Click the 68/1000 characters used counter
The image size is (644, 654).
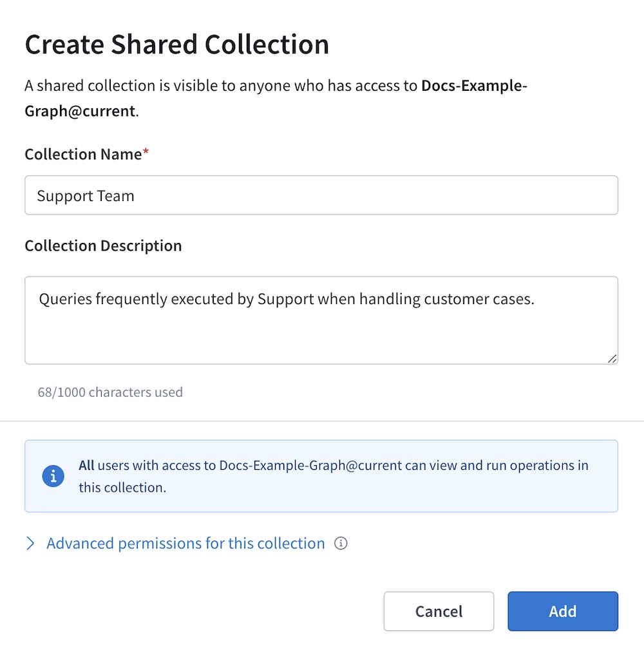pos(109,392)
